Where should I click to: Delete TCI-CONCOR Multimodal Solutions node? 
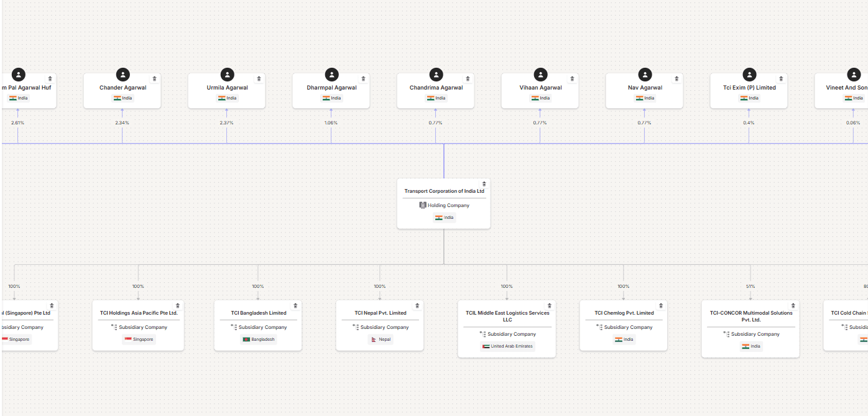[793, 306]
